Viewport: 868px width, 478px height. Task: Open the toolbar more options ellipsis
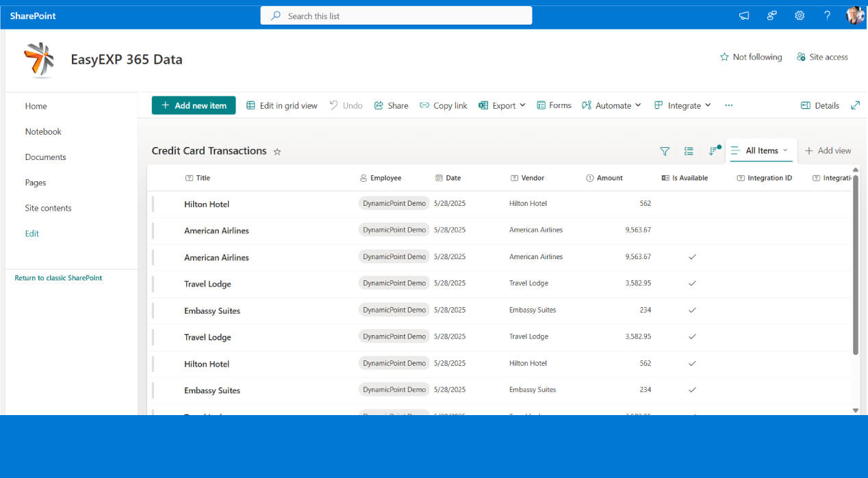(x=728, y=105)
